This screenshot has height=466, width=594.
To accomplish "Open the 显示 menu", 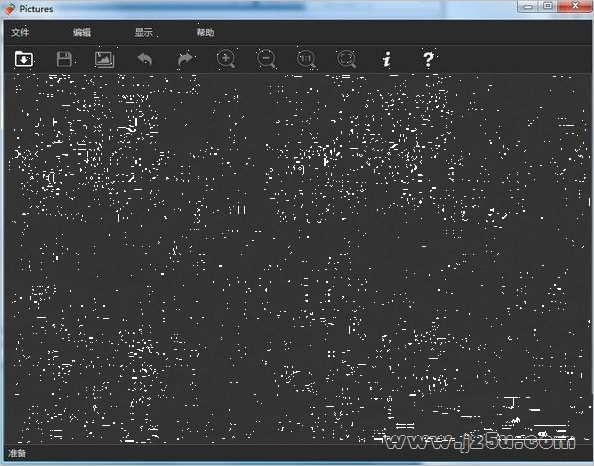I will point(144,32).
